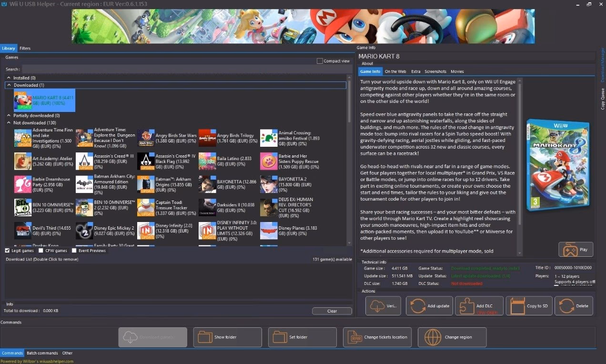Open the Other tab at bottom
The height and width of the screenshot is (364, 606).
click(x=68, y=353)
